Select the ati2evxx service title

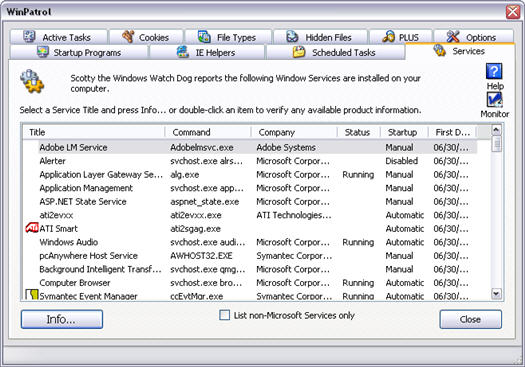click(x=56, y=215)
